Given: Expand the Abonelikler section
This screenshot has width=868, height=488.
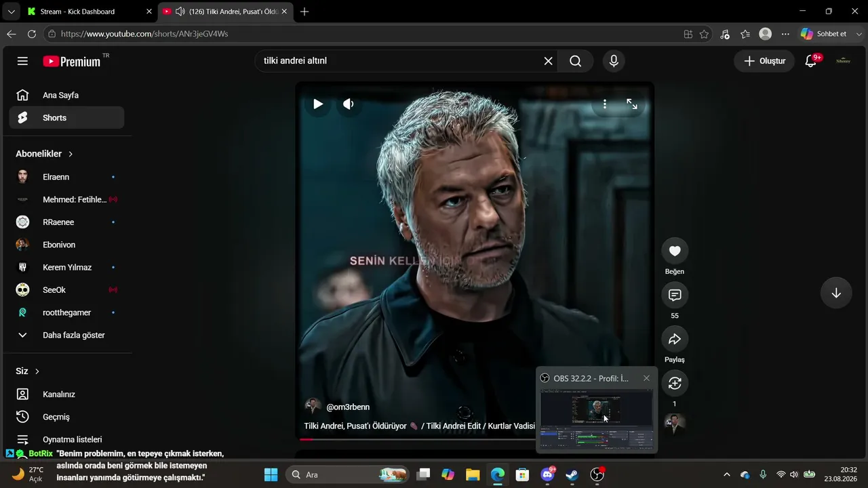Looking at the screenshot, I should tap(45, 154).
